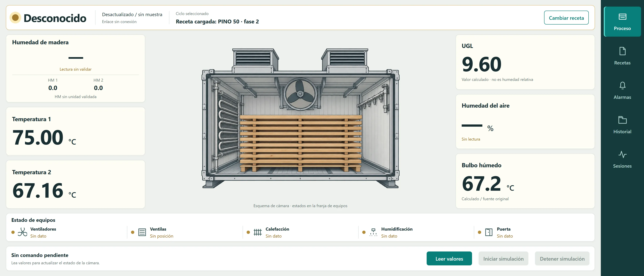Open the Historial folder icon
The height and width of the screenshot is (276, 644).
622,120
